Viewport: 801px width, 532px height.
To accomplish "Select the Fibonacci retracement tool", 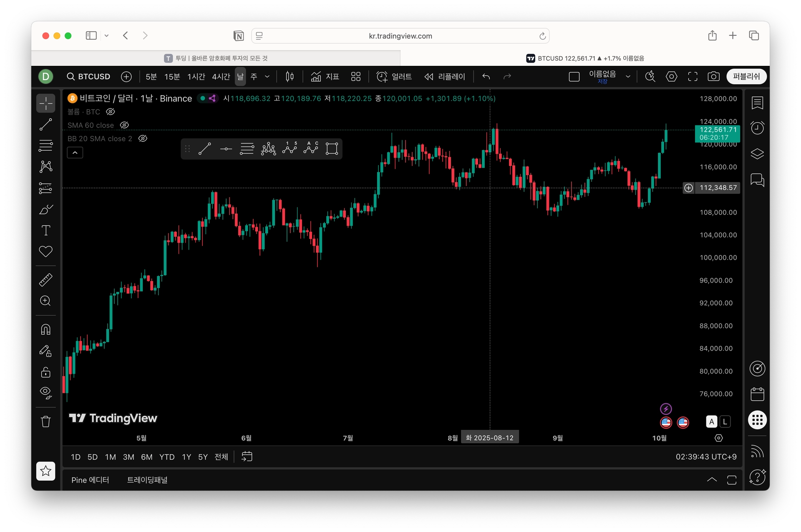I will [45, 146].
